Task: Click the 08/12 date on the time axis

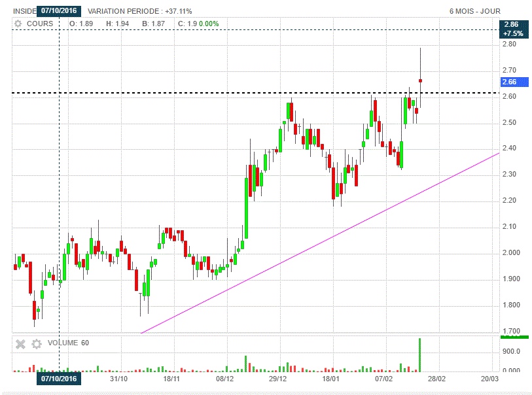Action: point(224,379)
